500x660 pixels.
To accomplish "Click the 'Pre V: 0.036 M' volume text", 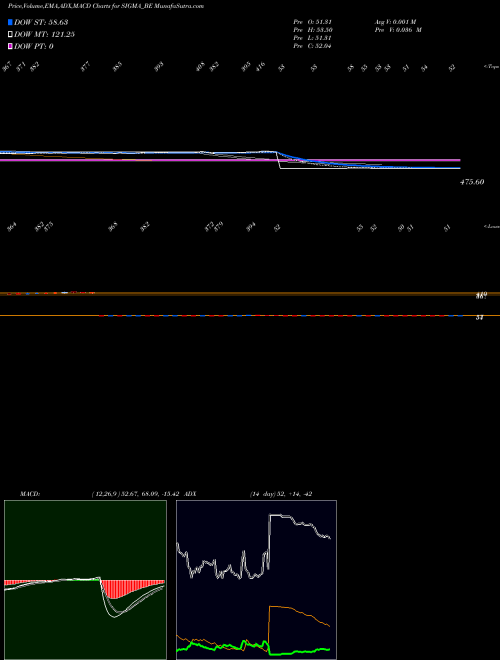I will 399,30.
